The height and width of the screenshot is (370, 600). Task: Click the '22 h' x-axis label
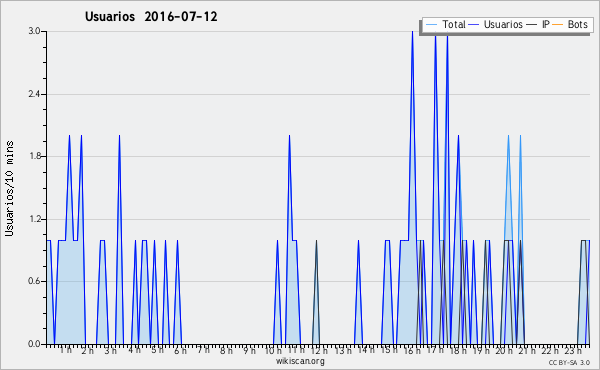(550, 351)
